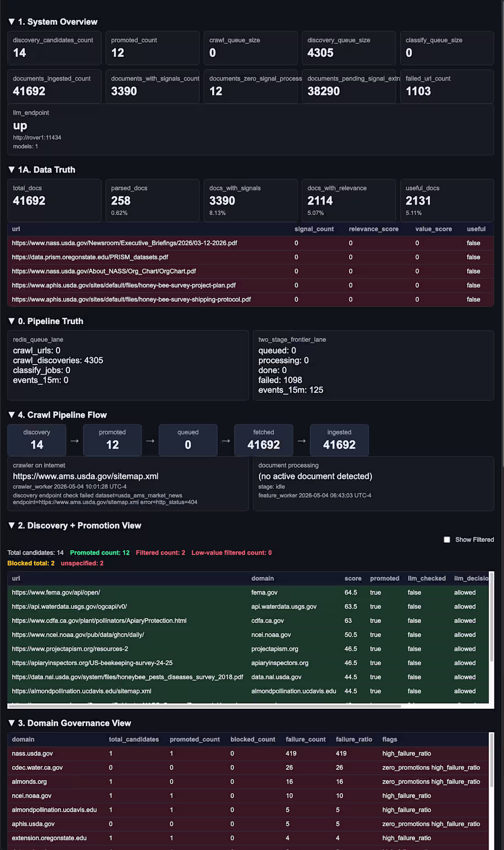Click the relevance_score column header

click(x=373, y=229)
